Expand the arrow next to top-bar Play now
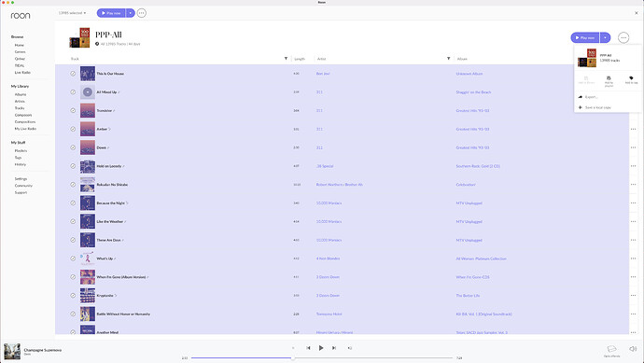Screen dimensions: 644x363 pos(130,13)
